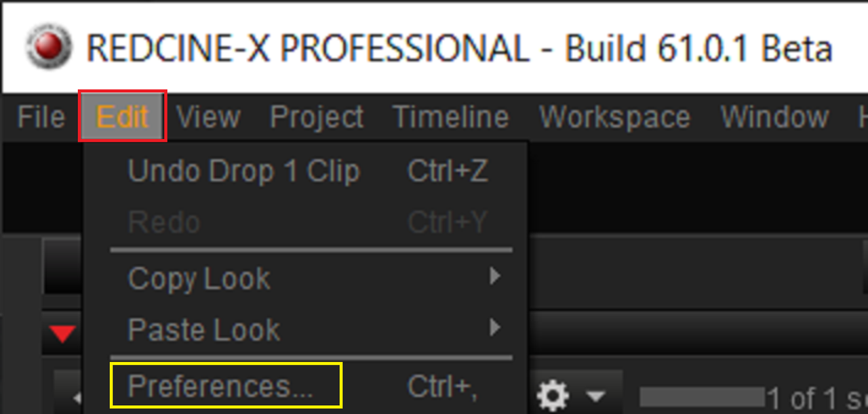
Task: Close the open Edit menu
Action: coord(123,117)
